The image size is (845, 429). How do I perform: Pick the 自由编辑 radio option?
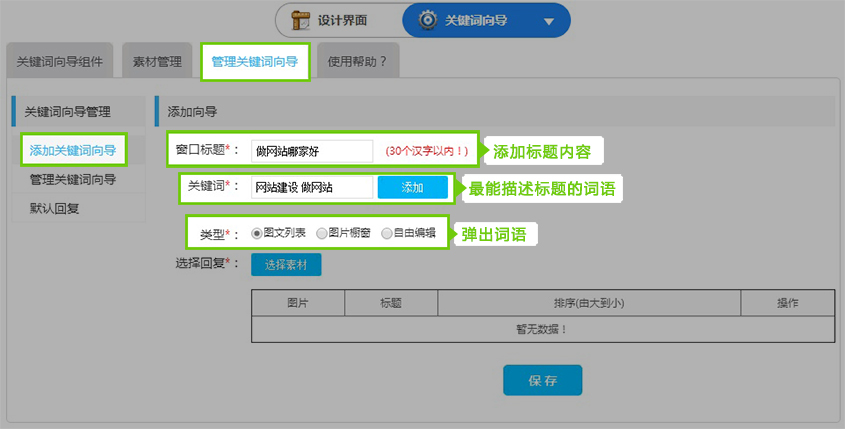point(386,233)
